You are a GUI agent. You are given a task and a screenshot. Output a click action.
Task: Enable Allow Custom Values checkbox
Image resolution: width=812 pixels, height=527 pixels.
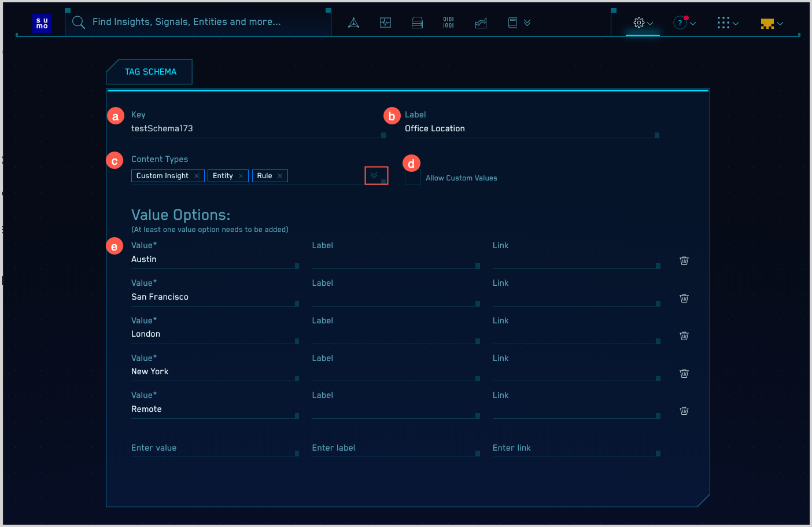pyautogui.click(x=412, y=178)
